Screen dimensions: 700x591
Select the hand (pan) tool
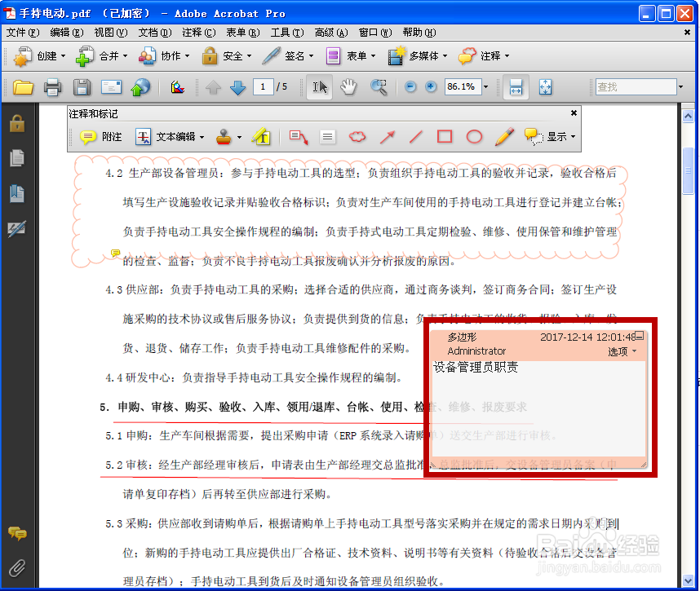tap(348, 86)
